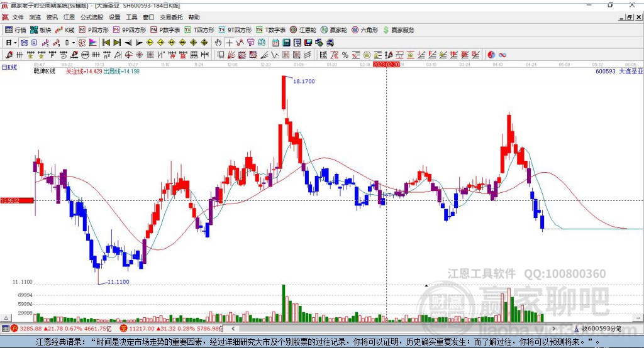Click the 出局线=14.198 value

(x=121, y=72)
